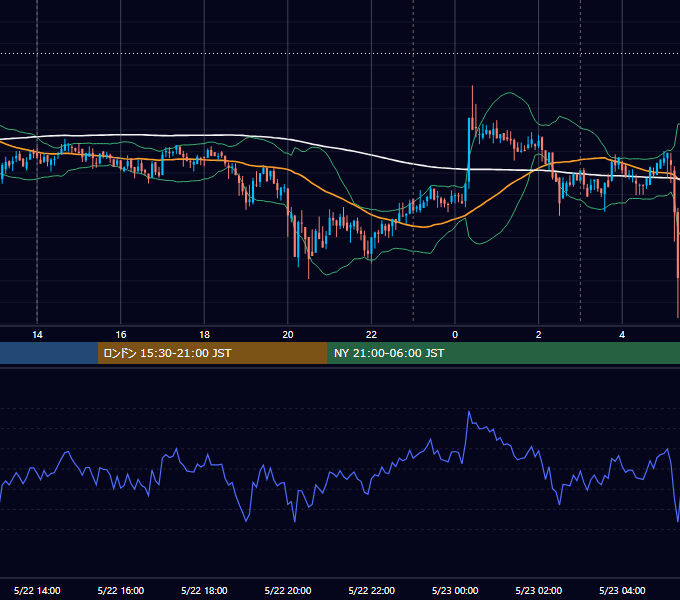Click the NY 21:00-06:00 JST session band

[x=503, y=353]
